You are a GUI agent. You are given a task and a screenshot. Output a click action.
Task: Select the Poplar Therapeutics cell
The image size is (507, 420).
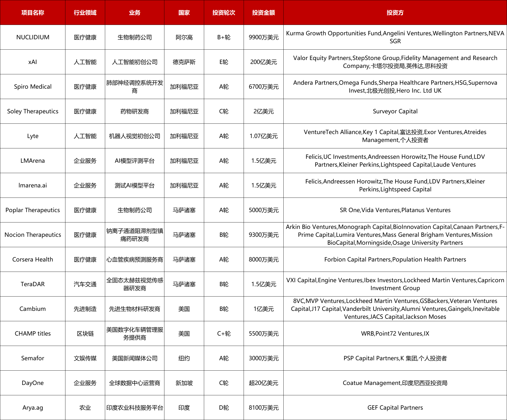pyautogui.click(x=33, y=210)
